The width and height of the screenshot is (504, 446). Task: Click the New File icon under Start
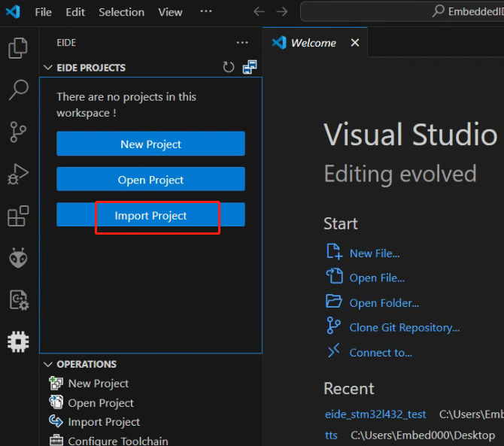(x=334, y=252)
